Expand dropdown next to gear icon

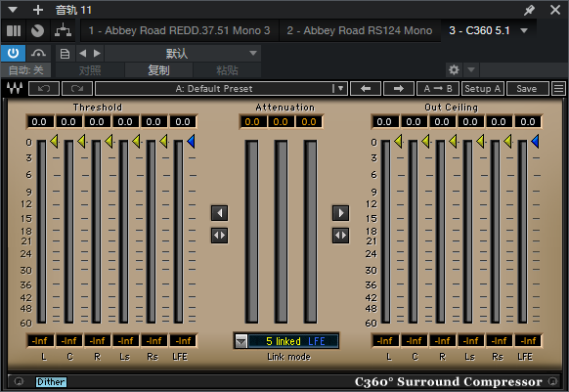pos(471,69)
